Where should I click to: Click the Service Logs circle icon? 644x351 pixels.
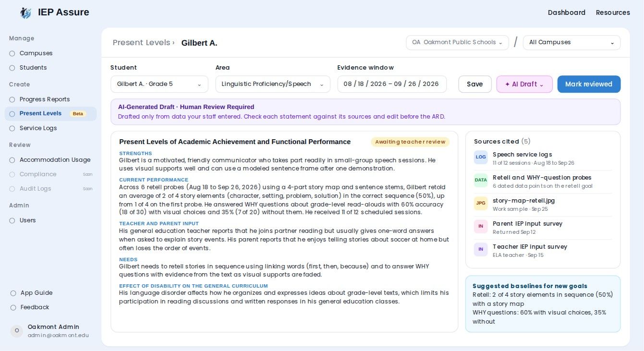click(12, 128)
